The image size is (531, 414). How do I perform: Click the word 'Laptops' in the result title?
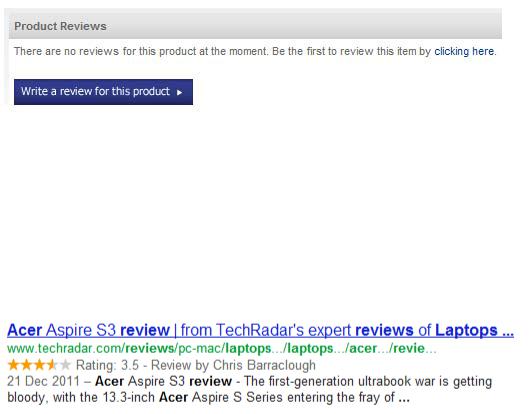pos(466,330)
